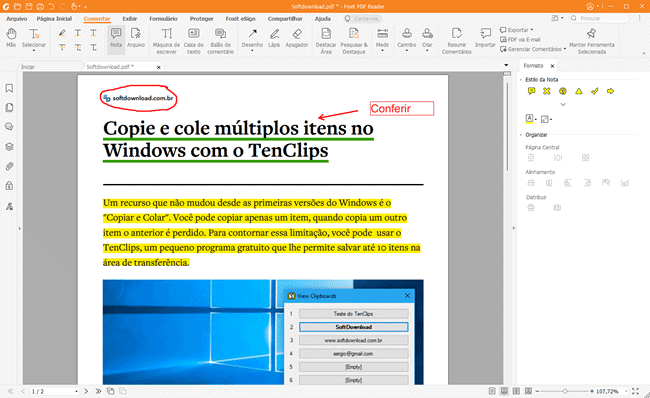Choose the checkmark note style icon

(x=595, y=91)
